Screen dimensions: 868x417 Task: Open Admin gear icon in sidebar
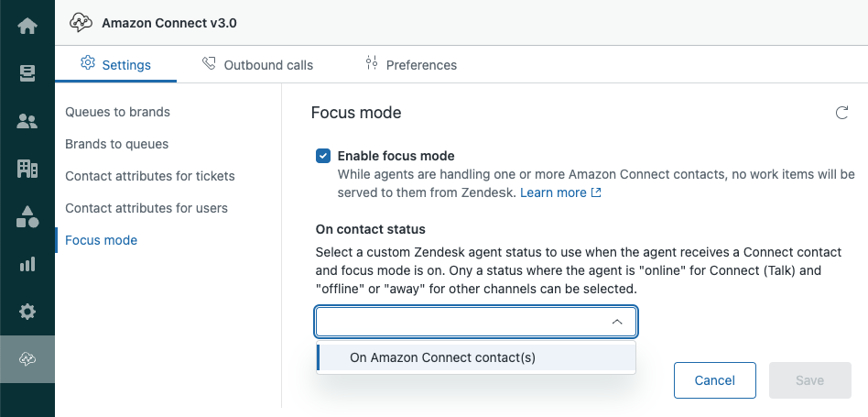tap(27, 312)
